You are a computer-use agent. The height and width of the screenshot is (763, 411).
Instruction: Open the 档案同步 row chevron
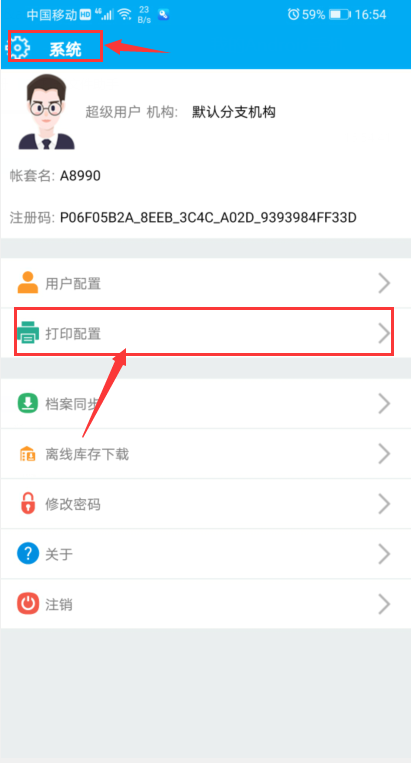tap(384, 403)
